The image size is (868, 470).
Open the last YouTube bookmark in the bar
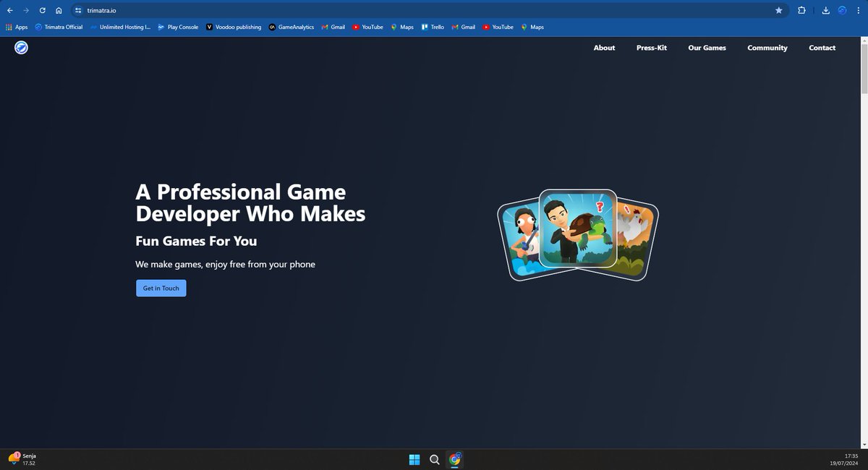[498, 27]
